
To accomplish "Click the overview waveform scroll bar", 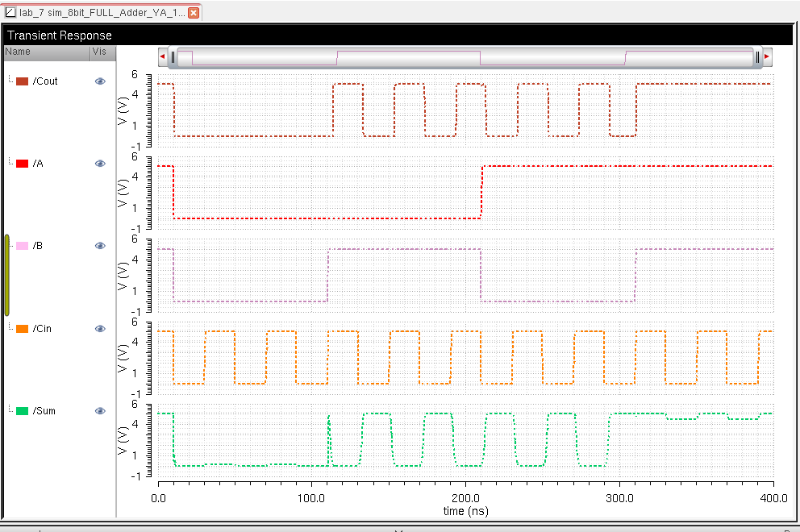I will [465, 57].
